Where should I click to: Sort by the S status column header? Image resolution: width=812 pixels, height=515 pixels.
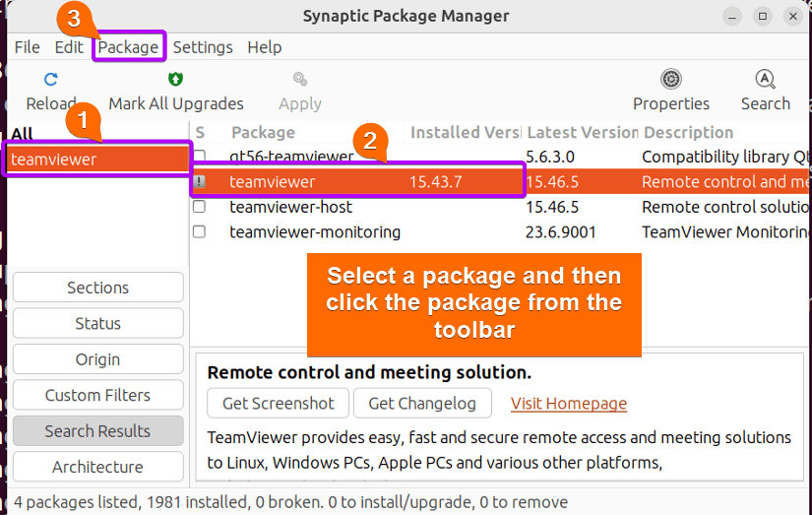coord(200,133)
